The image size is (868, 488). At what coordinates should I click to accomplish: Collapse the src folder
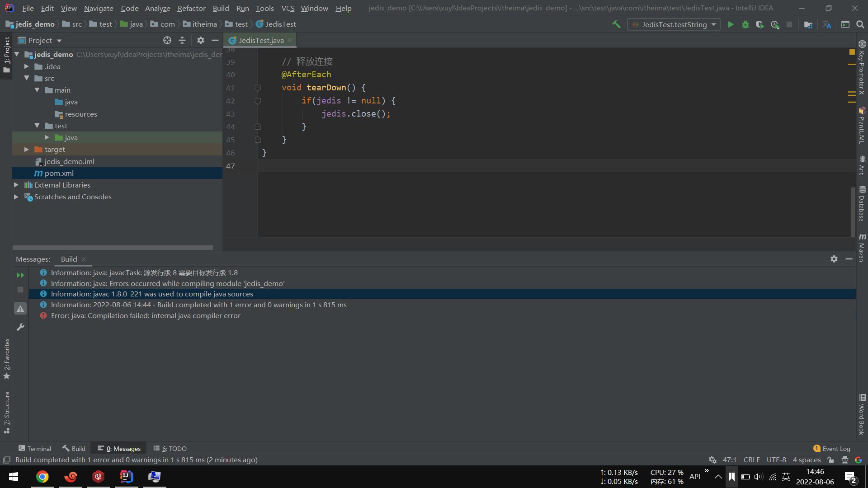[27, 78]
